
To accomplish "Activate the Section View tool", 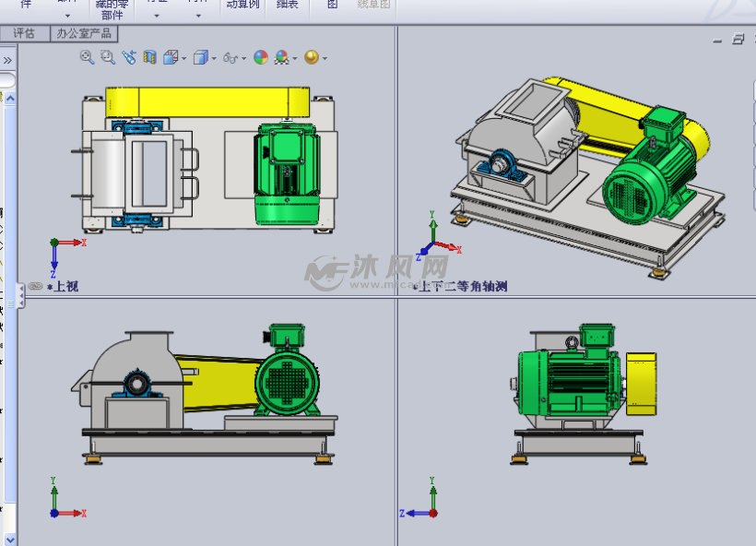I will pyautogui.click(x=148, y=56).
